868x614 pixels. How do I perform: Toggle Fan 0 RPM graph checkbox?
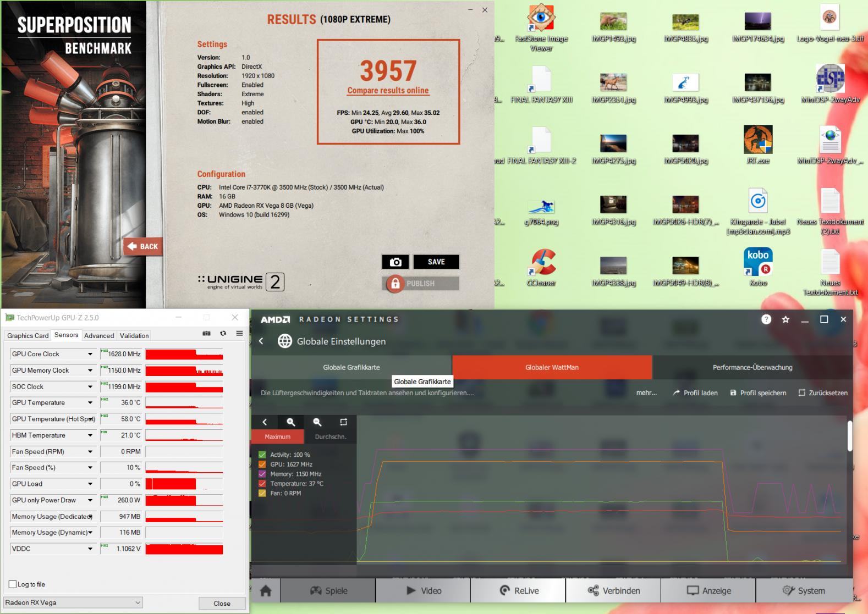[262, 493]
